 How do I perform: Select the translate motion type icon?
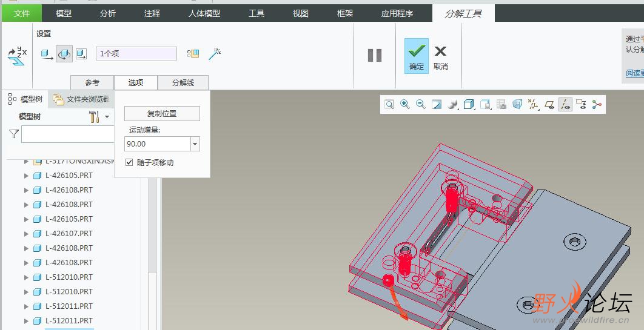pos(47,54)
